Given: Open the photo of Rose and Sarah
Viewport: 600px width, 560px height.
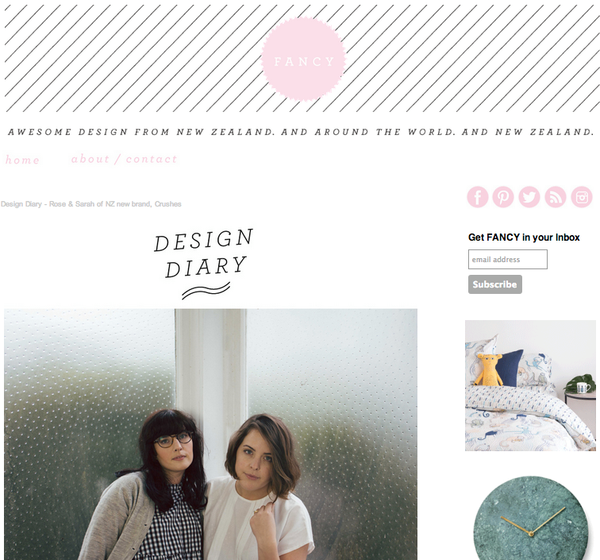Looking at the screenshot, I should coord(210,434).
